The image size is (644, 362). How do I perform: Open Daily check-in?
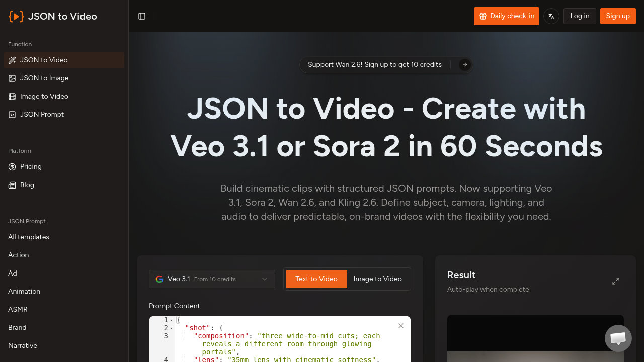pos(506,16)
